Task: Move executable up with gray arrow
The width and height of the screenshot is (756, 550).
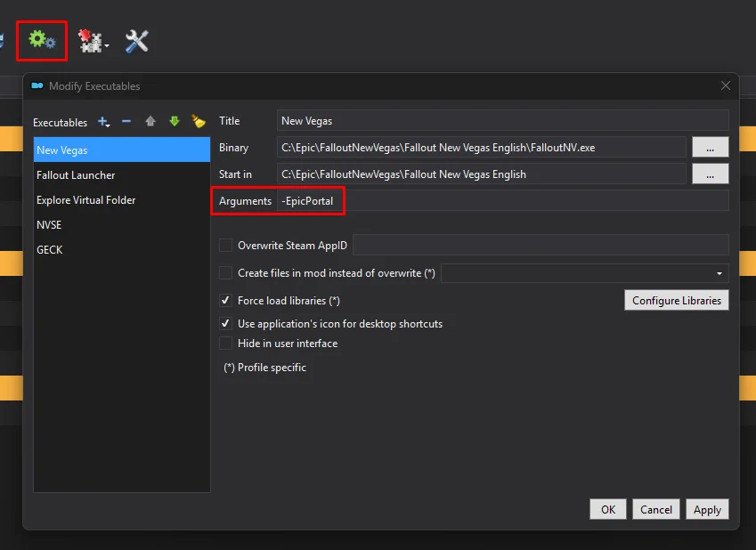Action: tap(150, 122)
